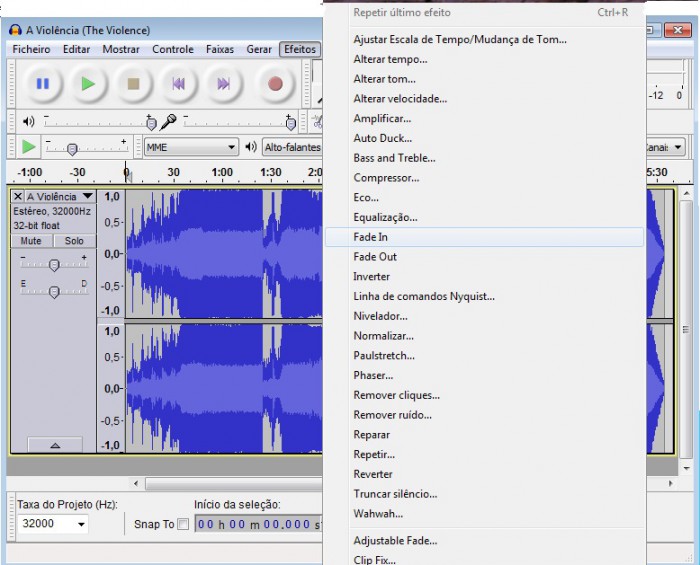Screen dimensions: 700x565
Task: Enable the Snap To checkbox
Action: tap(182, 524)
